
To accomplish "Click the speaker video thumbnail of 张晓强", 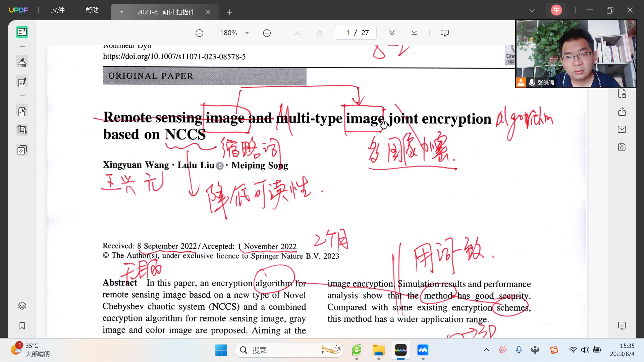I will point(576,54).
